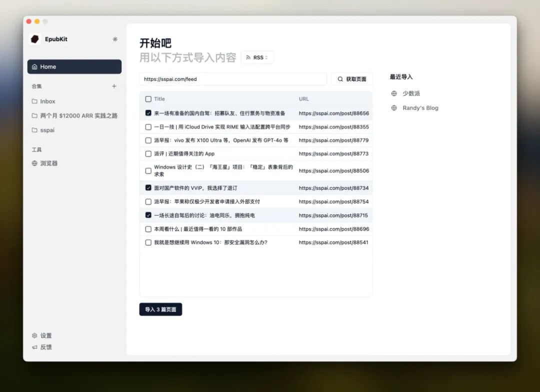The image size is (540, 392).
Task: Check the Windows 10 安全漏洞 article checkbox
Action: click(x=148, y=242)
